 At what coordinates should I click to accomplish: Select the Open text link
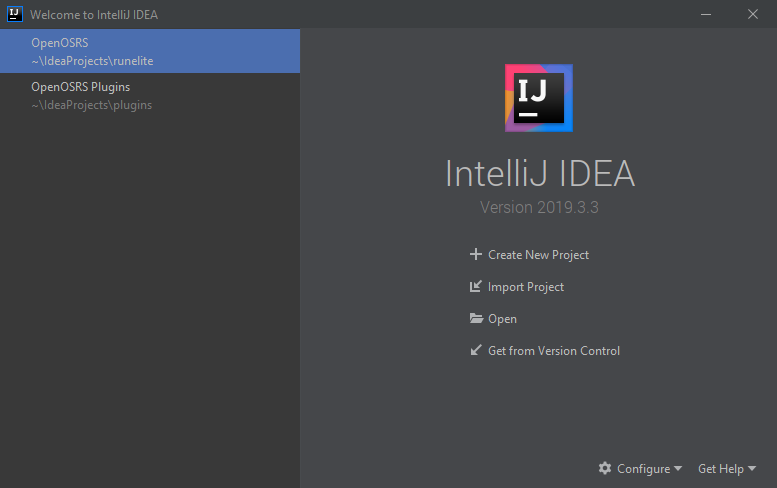[x=502, y=319]
